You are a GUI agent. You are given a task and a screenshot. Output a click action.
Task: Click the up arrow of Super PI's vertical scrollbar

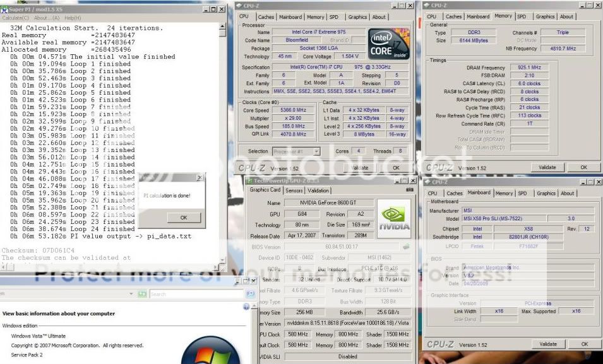coord(222,26)
